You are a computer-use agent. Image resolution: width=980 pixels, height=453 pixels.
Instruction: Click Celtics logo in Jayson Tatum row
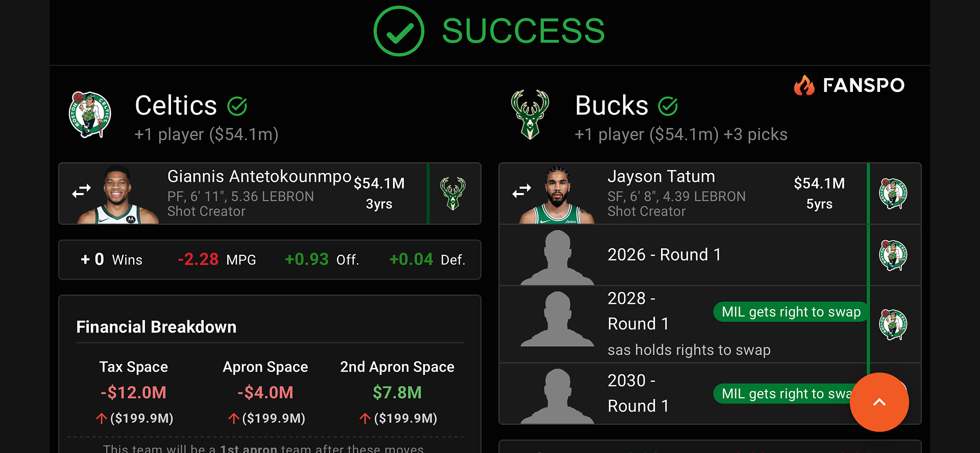[x=893, y=194]
